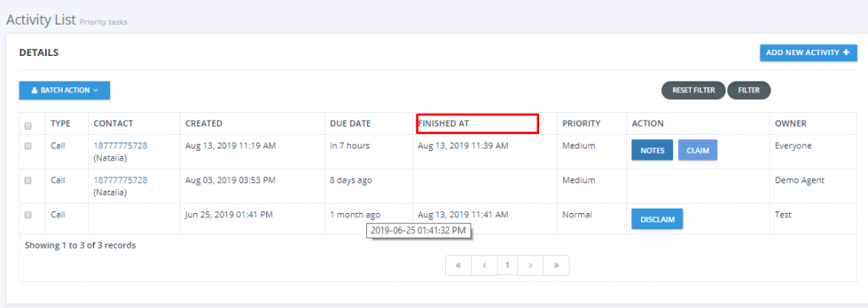Reset the filter

pyautogui.click(x=693, y=90)
